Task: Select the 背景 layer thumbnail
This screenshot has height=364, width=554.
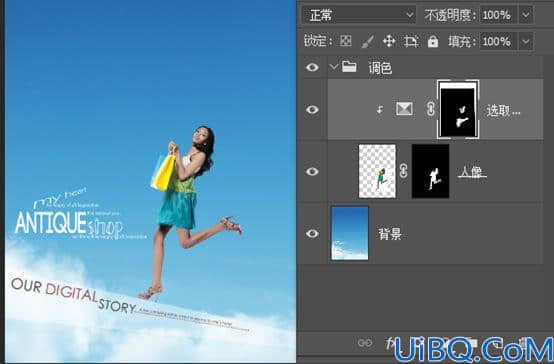Action: point(350,233)
